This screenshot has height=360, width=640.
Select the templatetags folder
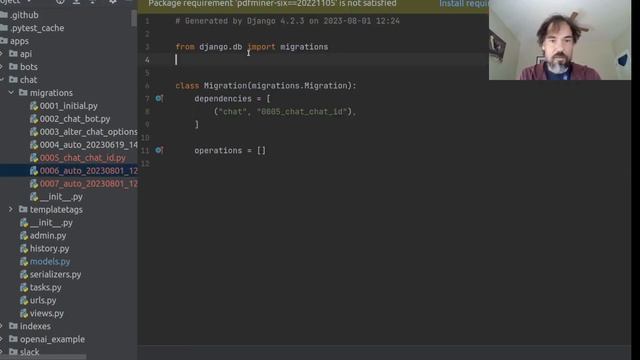56,210
